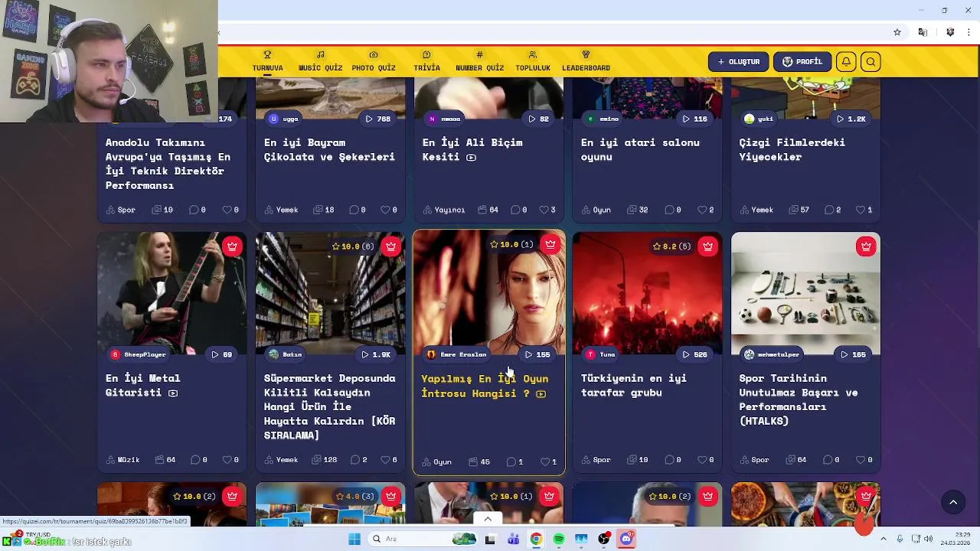Screen dimensions: 980x551
Task: Click crown badge on Türkiyenin en iyi taraftar grubu card
Action: pos(707,246)
